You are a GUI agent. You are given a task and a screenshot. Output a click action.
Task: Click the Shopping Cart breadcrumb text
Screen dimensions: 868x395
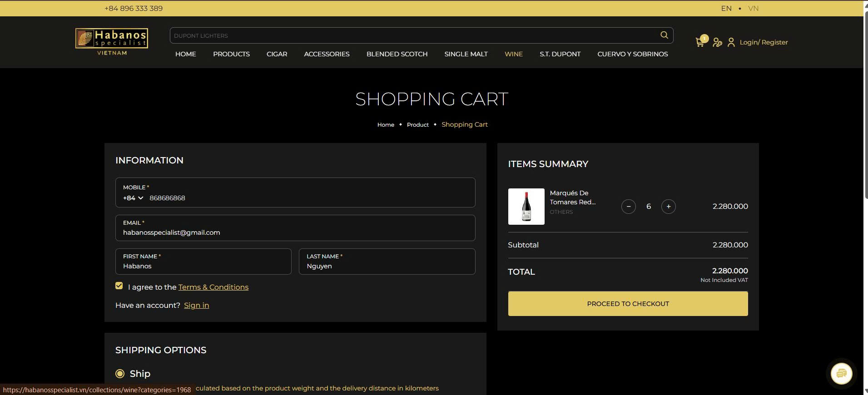click(x=465, y=124)
